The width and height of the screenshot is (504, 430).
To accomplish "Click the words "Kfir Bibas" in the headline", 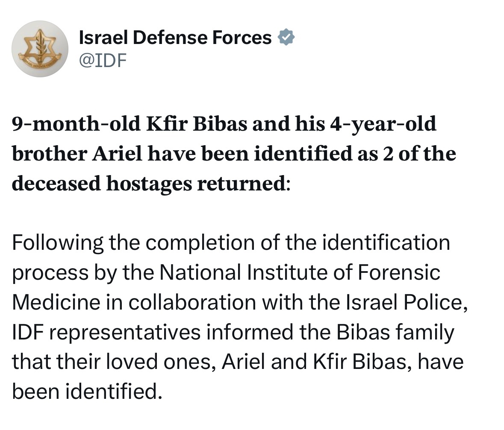I will (x=197, y=124).
